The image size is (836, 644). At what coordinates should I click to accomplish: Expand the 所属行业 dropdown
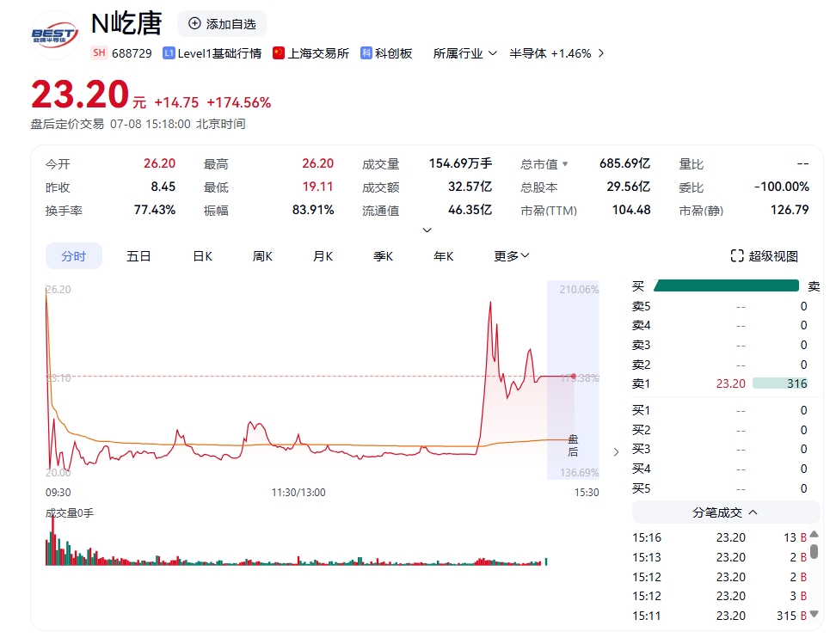[x=493, y=53]
